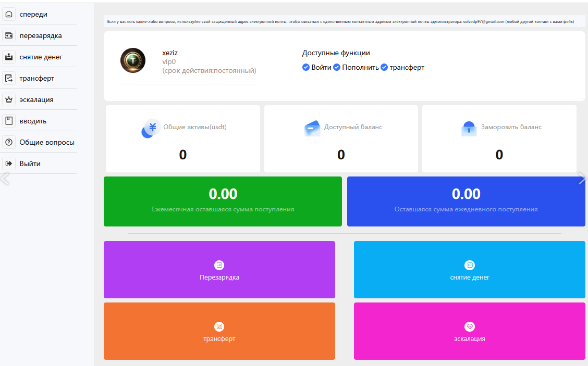588x366 pixels.
Task: Click the снятие денег sidebar icon
Action: point(9,57)
